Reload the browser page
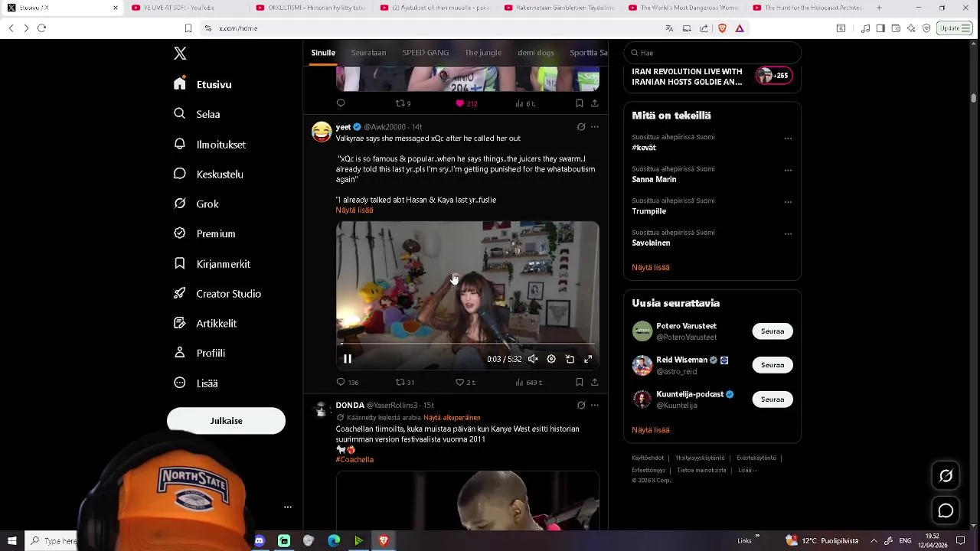 pos(41,28)
